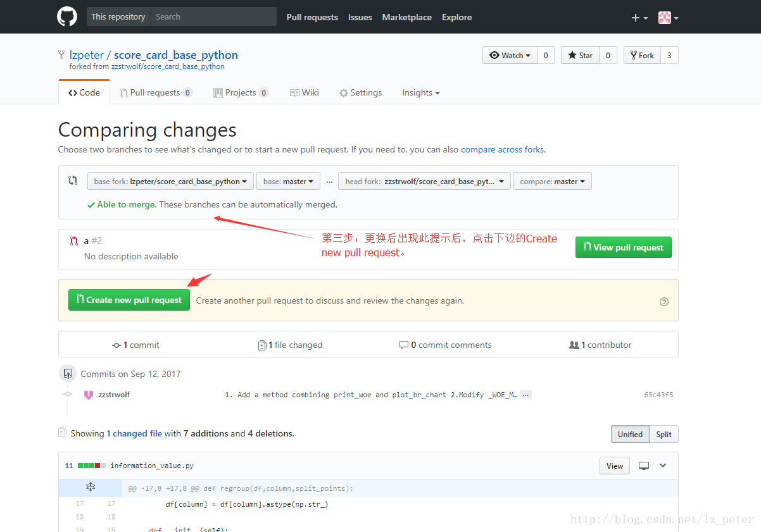Open Issues in top navigation
Image resolution: width=761 pixels, height=532 pixels.
360,18
